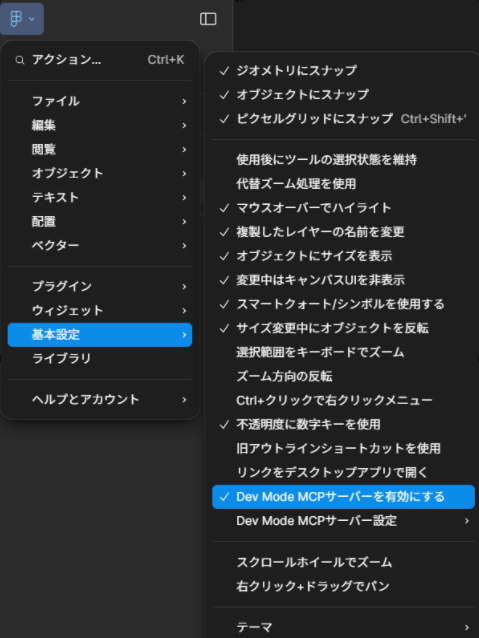Toggle マウスオーバーでハイライト option
This screenshot has width=479, height=638.
coord(343,208)
